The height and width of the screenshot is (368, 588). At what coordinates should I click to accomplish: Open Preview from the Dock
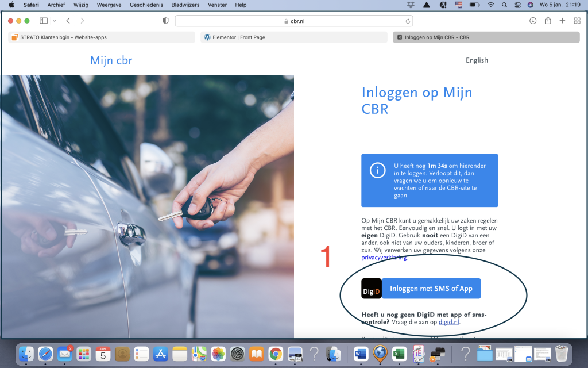click(x=295, y=354)
